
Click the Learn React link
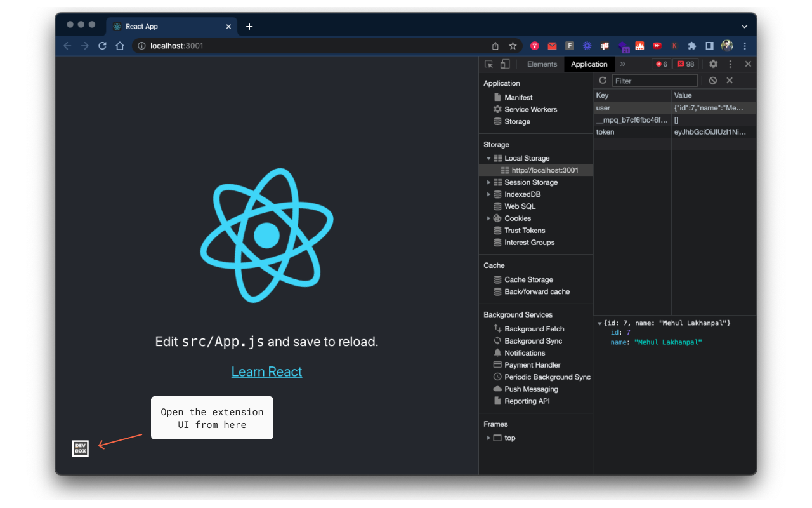(x=266, y=371)
